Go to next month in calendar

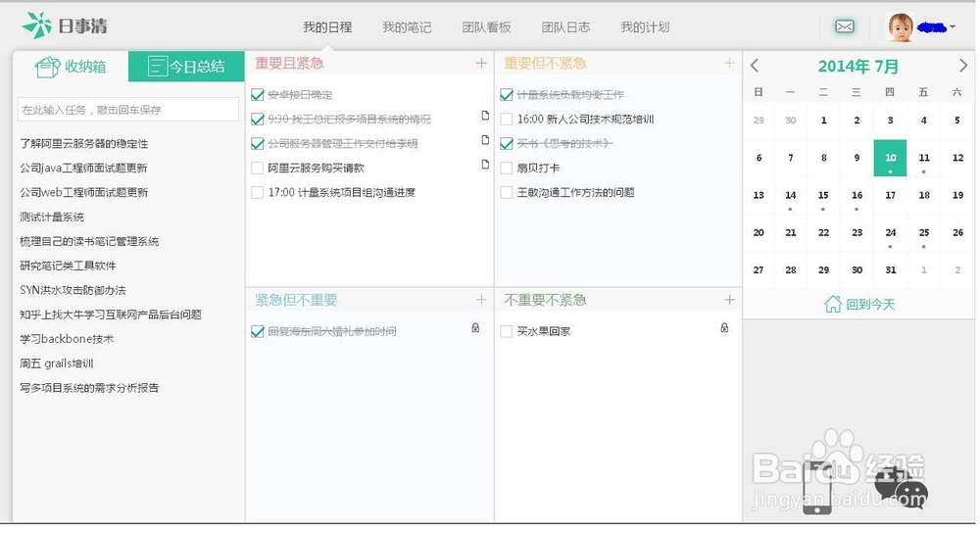pyautogui.click(x=963, y=66)
